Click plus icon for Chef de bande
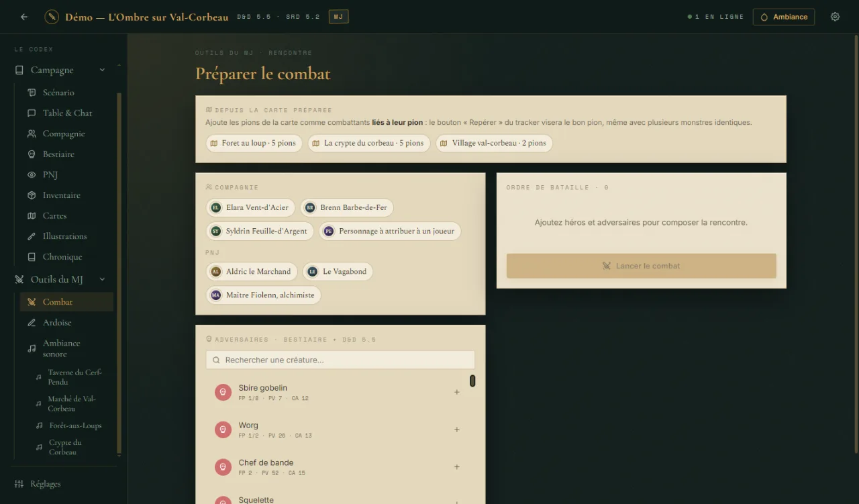859x504 pixels. pos(457,467)
